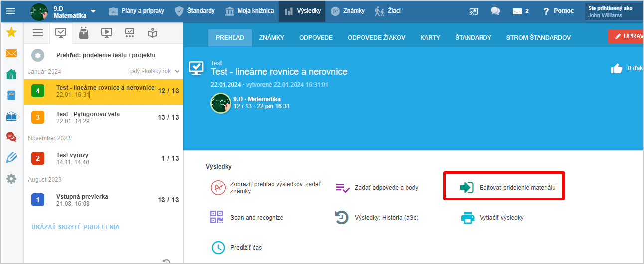Select the reading person book tab icon
Image resolution: width=644 pixels, height=264 pixels.
(x=153, y=33)
